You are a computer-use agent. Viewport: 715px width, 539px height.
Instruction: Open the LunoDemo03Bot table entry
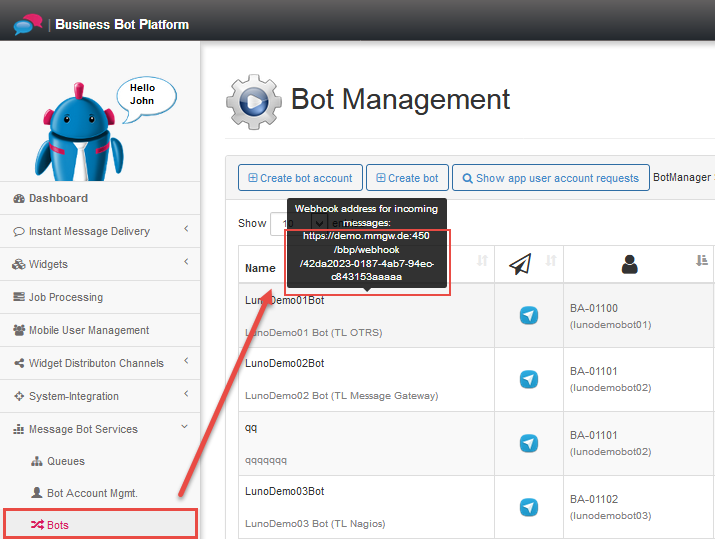click(x=284, y=491)
